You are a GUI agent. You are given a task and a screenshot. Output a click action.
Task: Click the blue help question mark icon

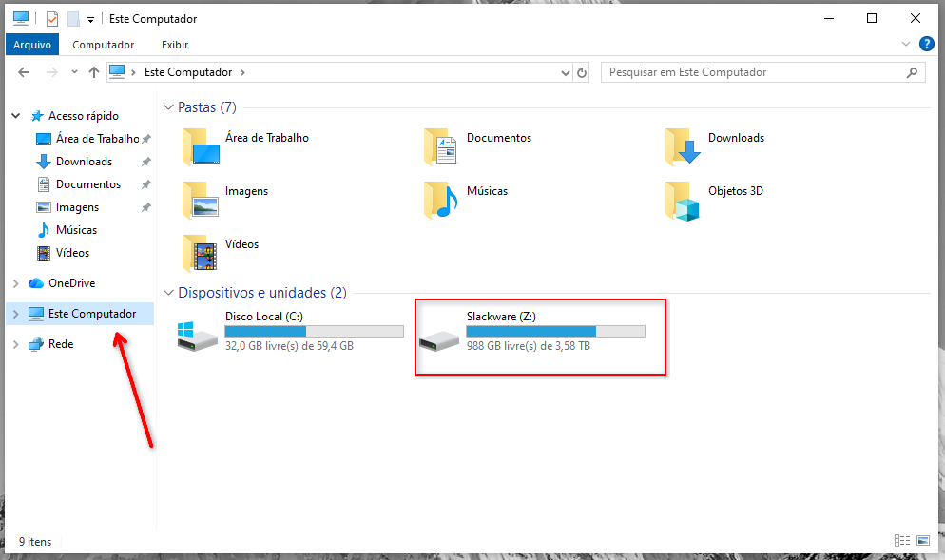(x=927, y=44)
